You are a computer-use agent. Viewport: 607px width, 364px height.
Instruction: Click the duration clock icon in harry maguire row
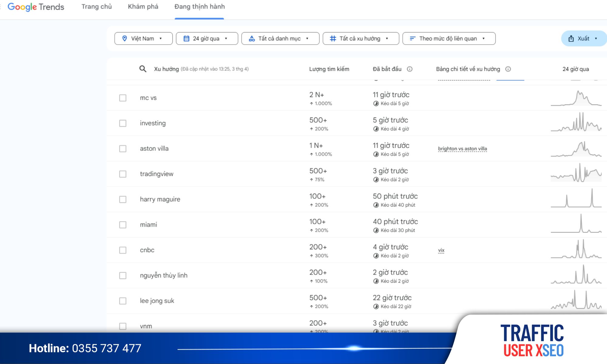(x=376, y=205)
